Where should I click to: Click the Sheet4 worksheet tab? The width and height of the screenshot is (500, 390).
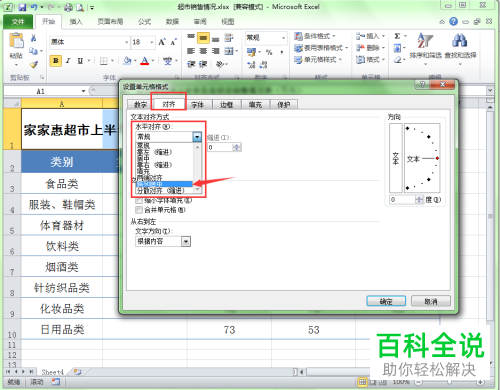(52, 372)
